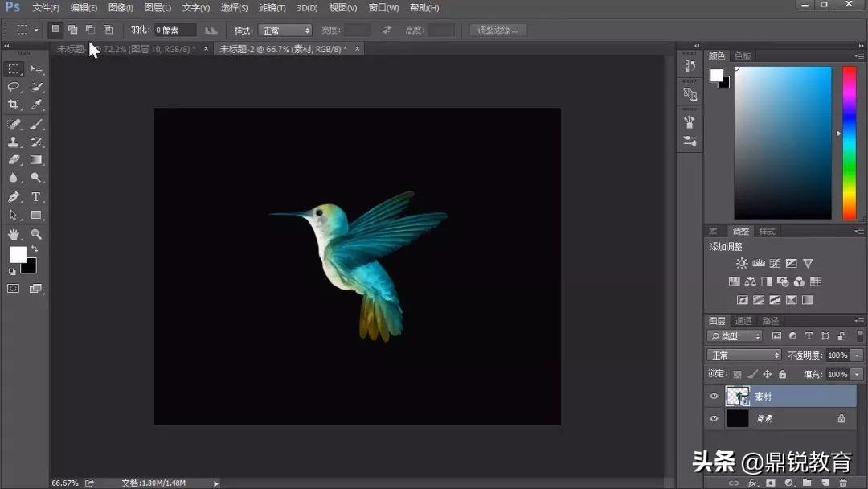This screenshot has height=489, width=868.
Task: Toggle lock position for the layer
Action: click(768, 374)
